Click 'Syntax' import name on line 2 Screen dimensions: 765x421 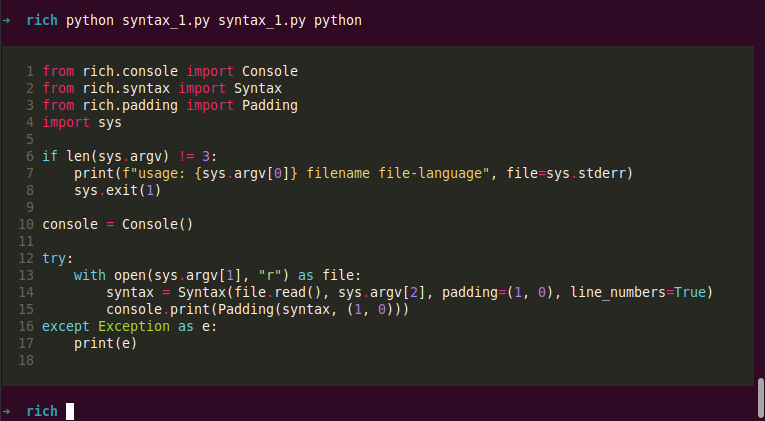258,88
